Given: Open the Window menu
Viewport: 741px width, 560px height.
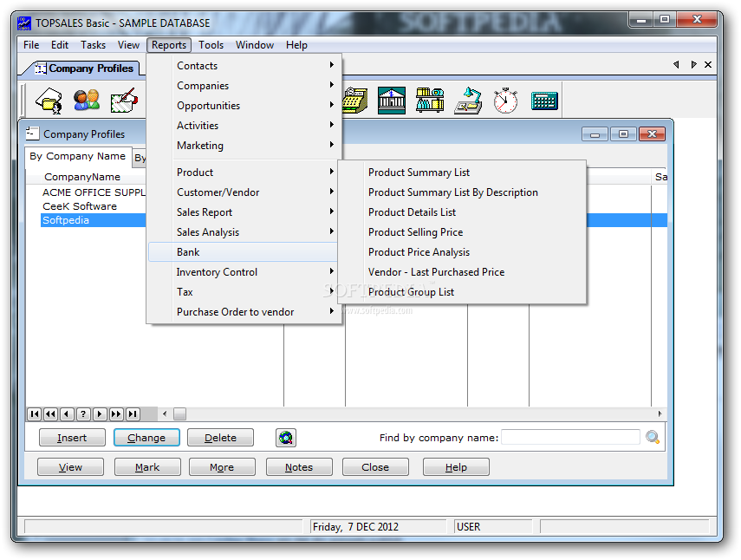Looking at the screenshot, I should (255, 45).
